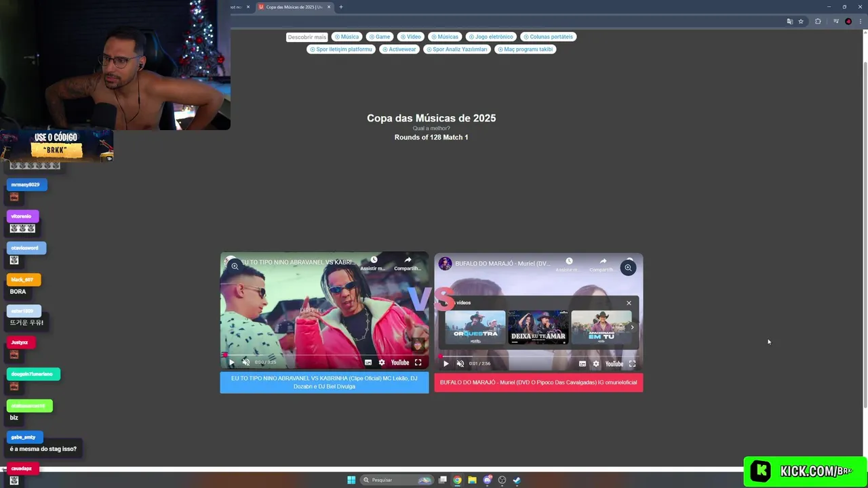Open the Activewear tag
Image resolution: width=868 pixels, height=488 pixels.
399,49
